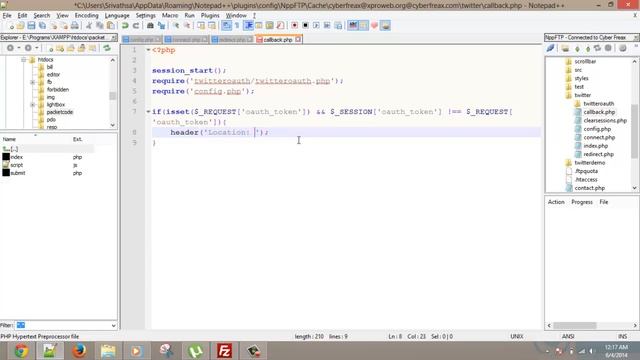This screenshot has width=640, height=360.
Task: Toggle word wrap in toolbar
Action: tap(226, 26)
